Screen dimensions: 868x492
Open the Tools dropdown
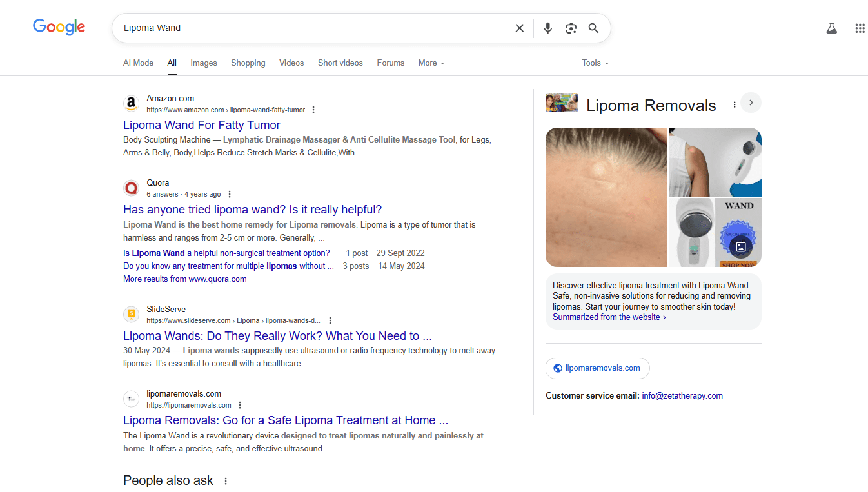(595, 63)
